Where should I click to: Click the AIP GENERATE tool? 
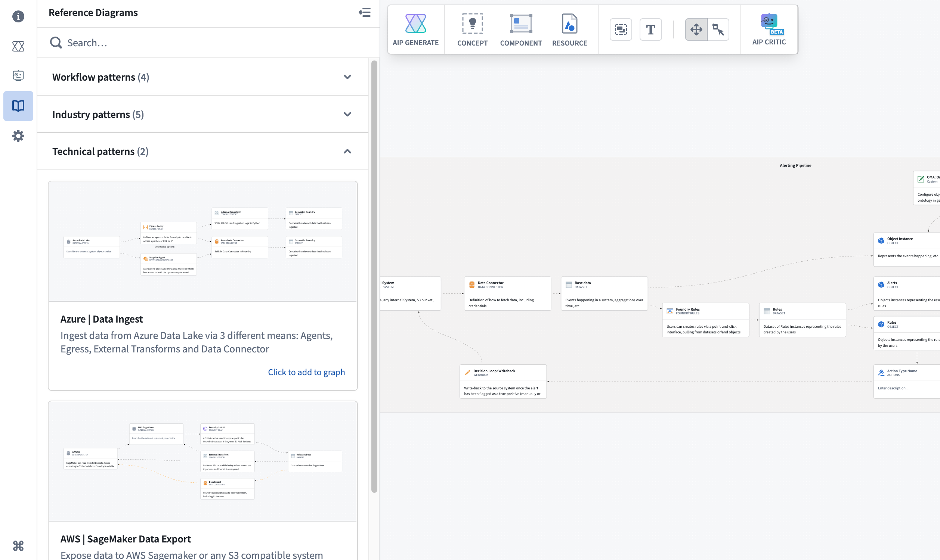415,30
